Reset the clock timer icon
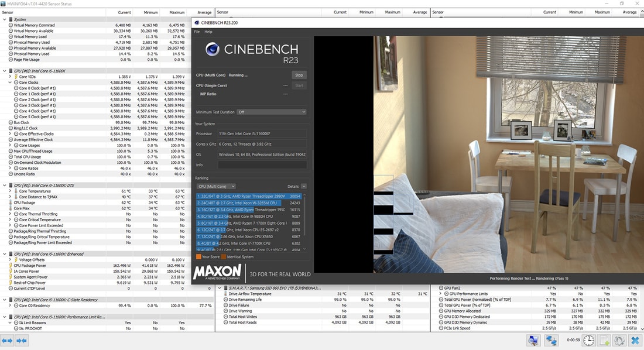This screenshot has width=644, height=350. (588, 340)
